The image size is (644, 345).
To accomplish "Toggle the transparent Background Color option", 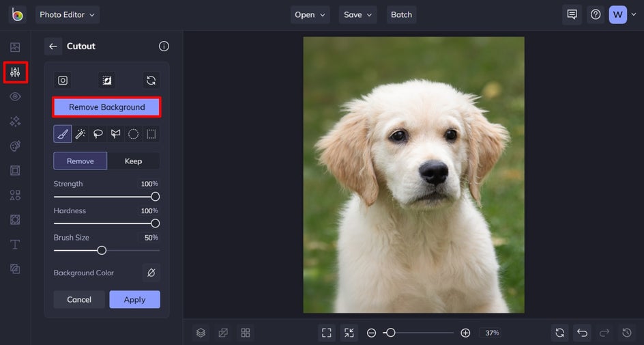I will pos(151,273).
